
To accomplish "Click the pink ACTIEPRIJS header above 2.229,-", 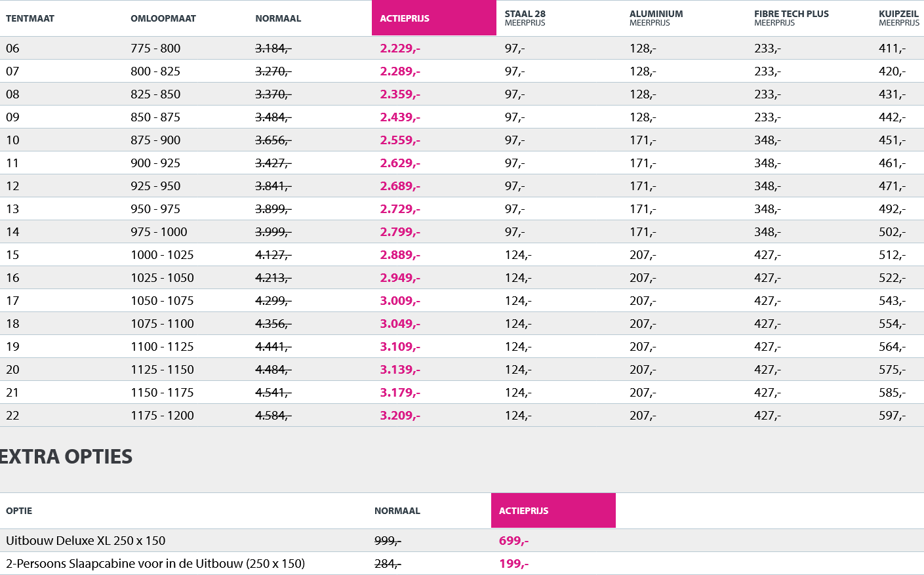I will 405,18.
